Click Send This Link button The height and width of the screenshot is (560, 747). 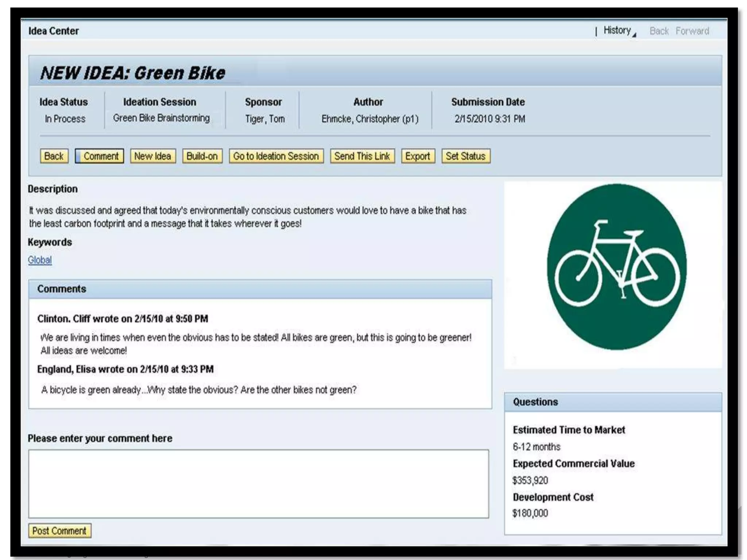coord(362,156)
